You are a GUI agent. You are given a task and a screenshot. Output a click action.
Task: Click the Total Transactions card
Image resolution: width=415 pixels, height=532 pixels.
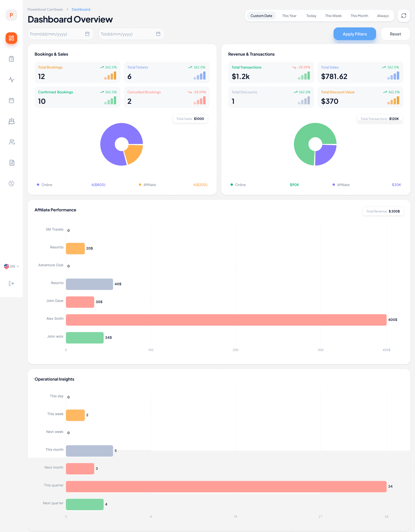tap(271, 72)
